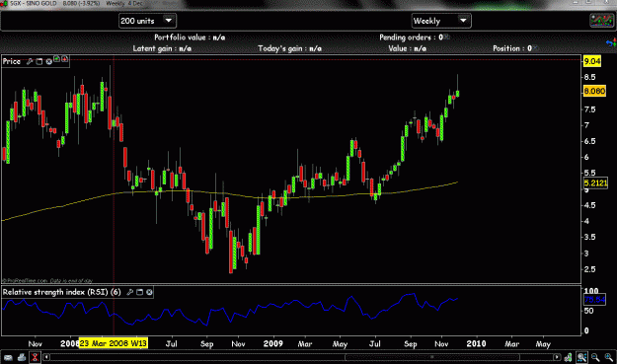Click the blue undo arrows trading icon

coord(611,42)
